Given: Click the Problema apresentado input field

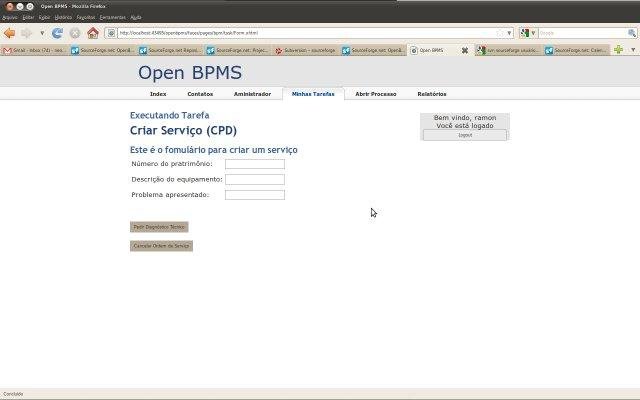Looking at the screenshot, I should [255, 195].
